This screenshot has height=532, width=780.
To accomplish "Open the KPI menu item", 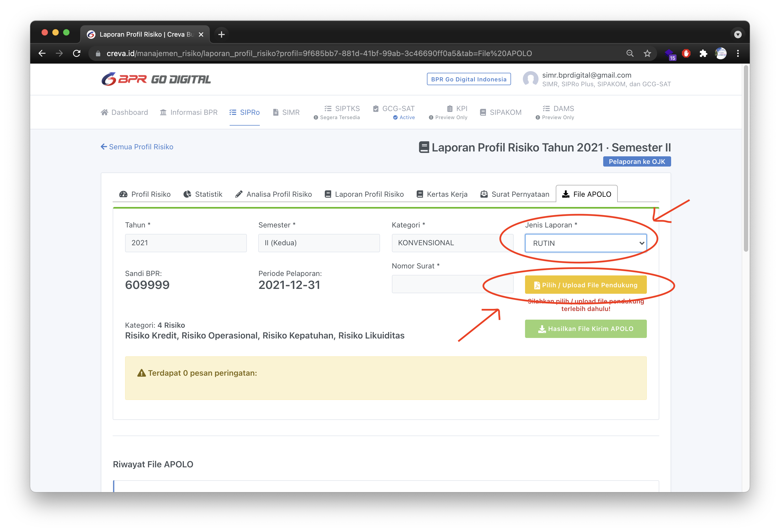I will pyautogui.click(x=448, y=112).
